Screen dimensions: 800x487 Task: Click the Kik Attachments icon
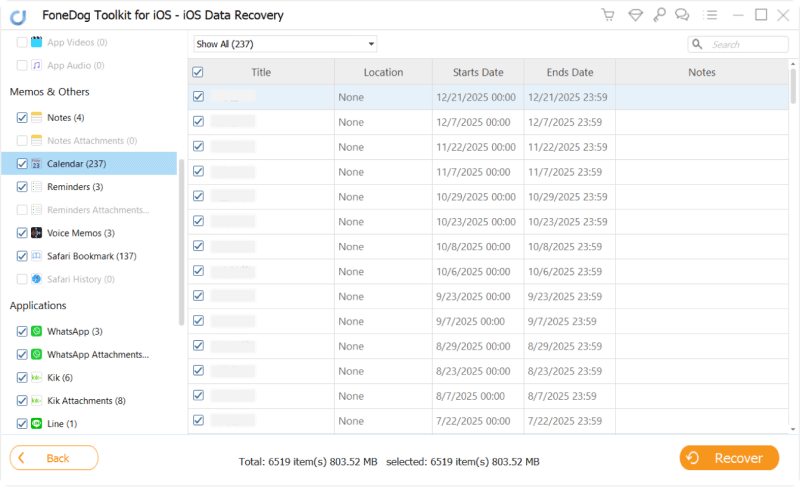point(36,400)
